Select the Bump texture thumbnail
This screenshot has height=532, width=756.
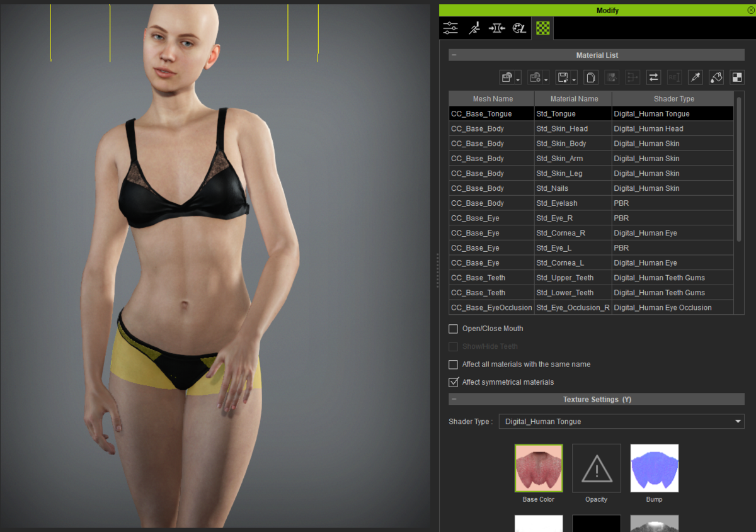click(654, 468)
